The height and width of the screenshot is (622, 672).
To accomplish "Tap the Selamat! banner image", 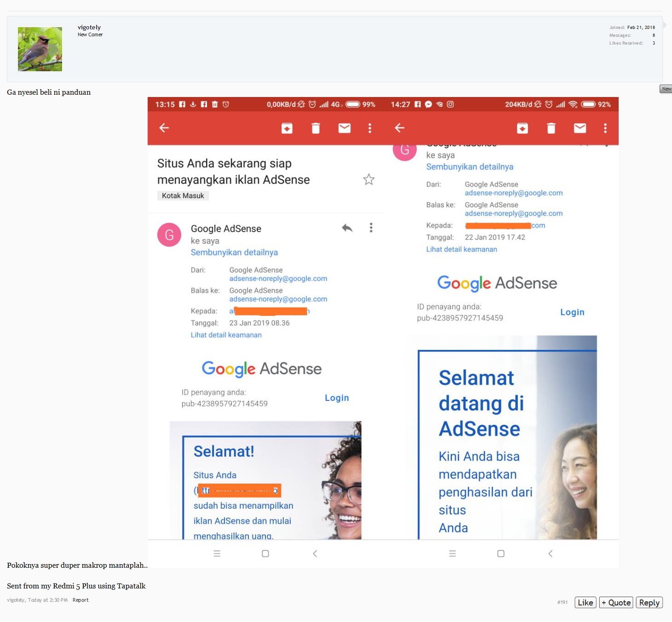I will [265, 480].
